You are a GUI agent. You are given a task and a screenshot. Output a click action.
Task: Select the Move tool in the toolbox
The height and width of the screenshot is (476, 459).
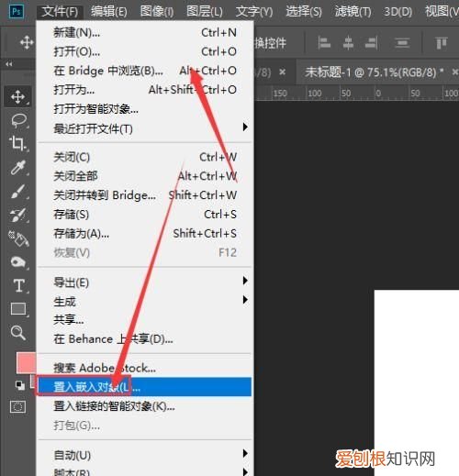pyautogui.click(x=18, y=96)
